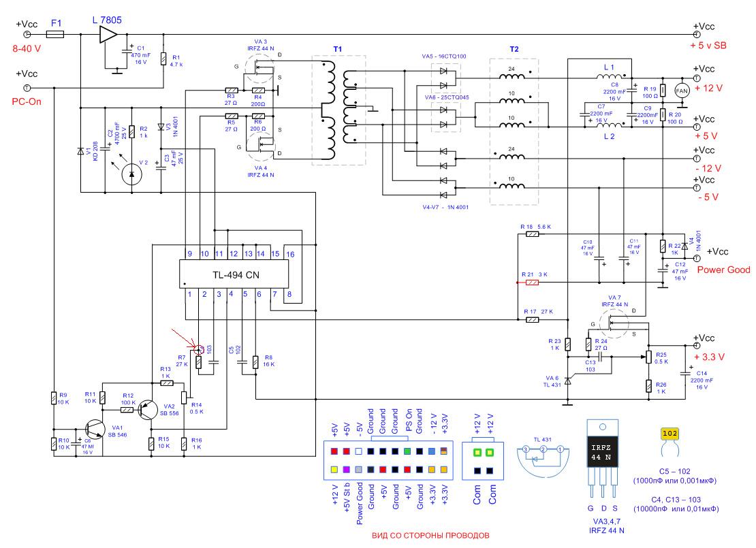
Task: Select the V 2 LED symbol
Action: 131,174
